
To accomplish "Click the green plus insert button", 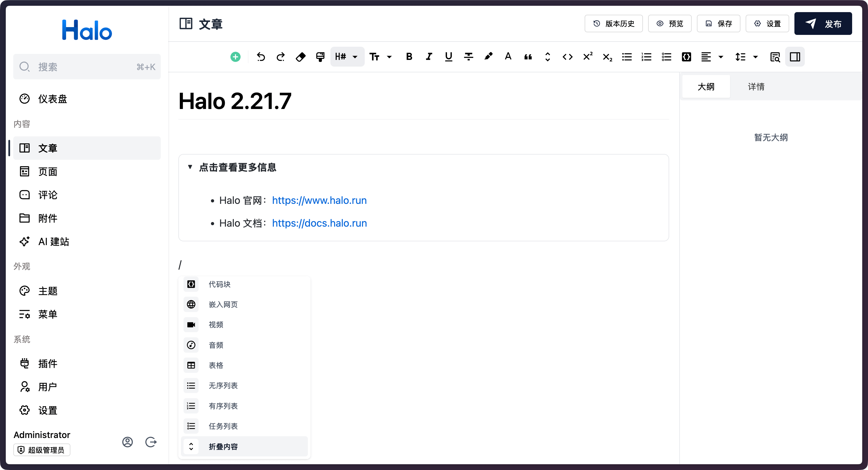I will [x=235, y=57].
